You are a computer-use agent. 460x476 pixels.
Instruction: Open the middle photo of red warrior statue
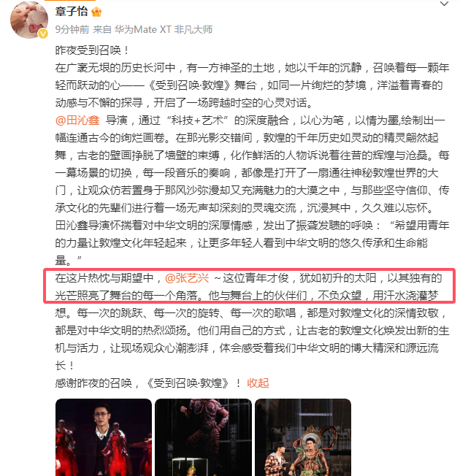click(x=204, y=437)
